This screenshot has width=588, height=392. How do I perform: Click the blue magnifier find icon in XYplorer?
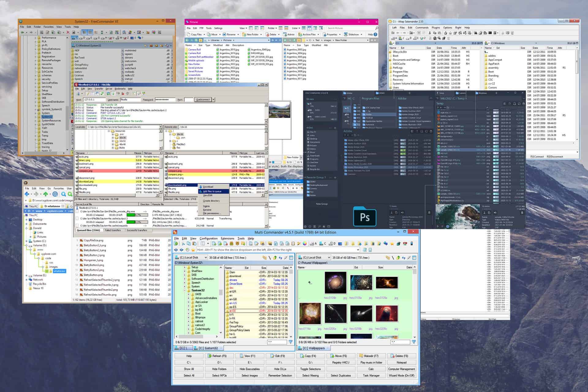pyautogui.click(x=63, y=194)
